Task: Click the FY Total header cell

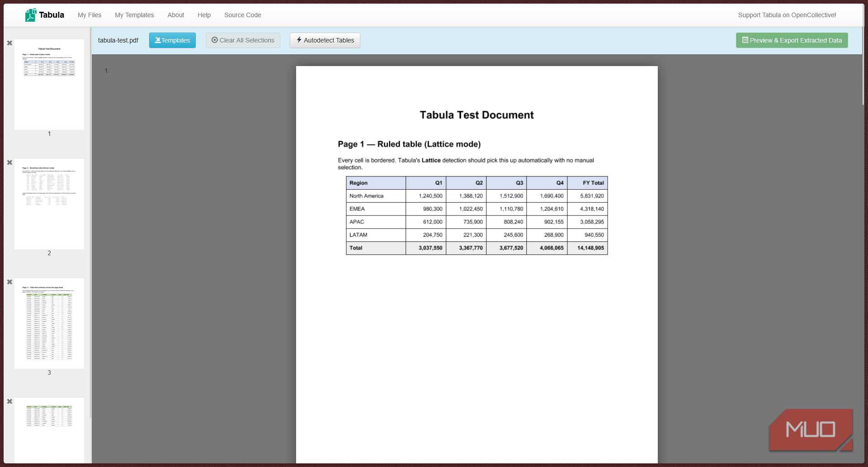Action: point(587,183)
